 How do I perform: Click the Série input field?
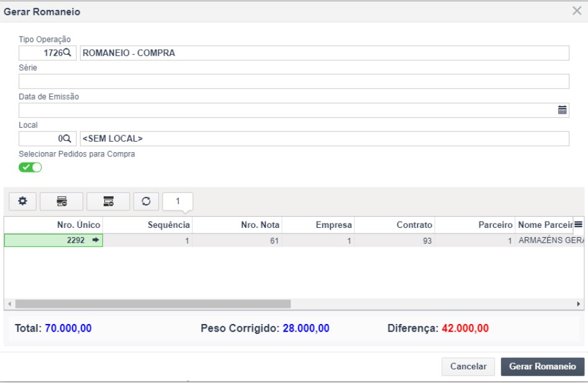[x=294, y=81]
